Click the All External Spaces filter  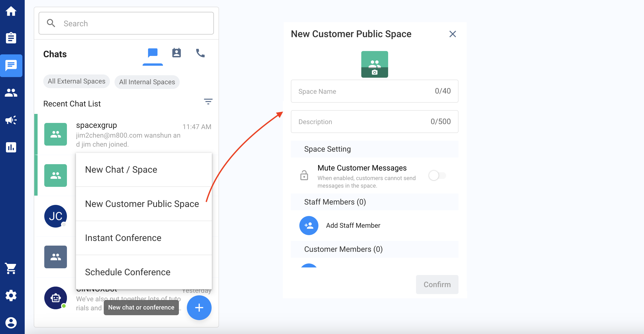coord(76,81)
